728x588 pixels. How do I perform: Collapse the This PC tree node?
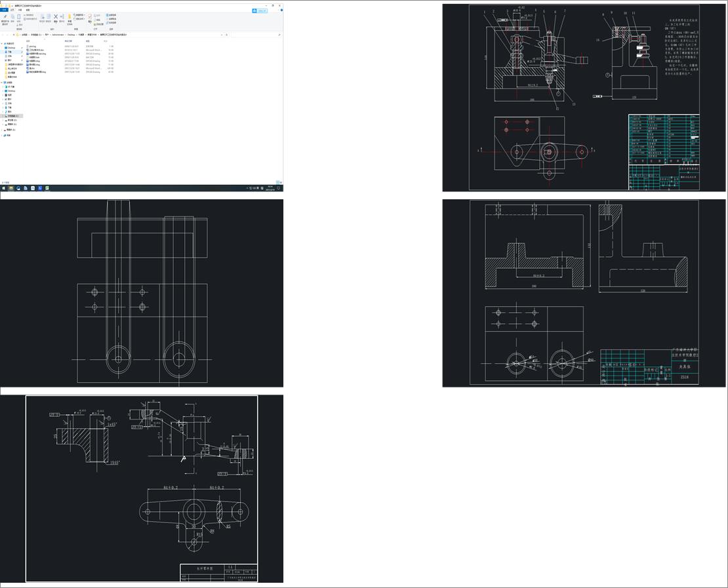[2, 83]
